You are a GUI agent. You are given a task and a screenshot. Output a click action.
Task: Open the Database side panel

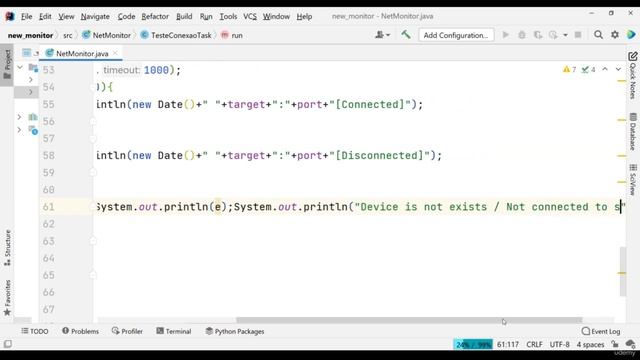(x=633, y=132)
